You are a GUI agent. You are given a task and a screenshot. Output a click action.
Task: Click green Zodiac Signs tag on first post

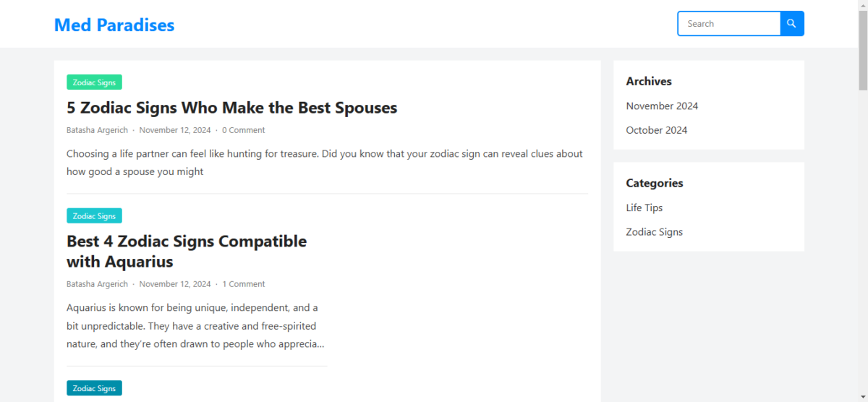[94, 82]
